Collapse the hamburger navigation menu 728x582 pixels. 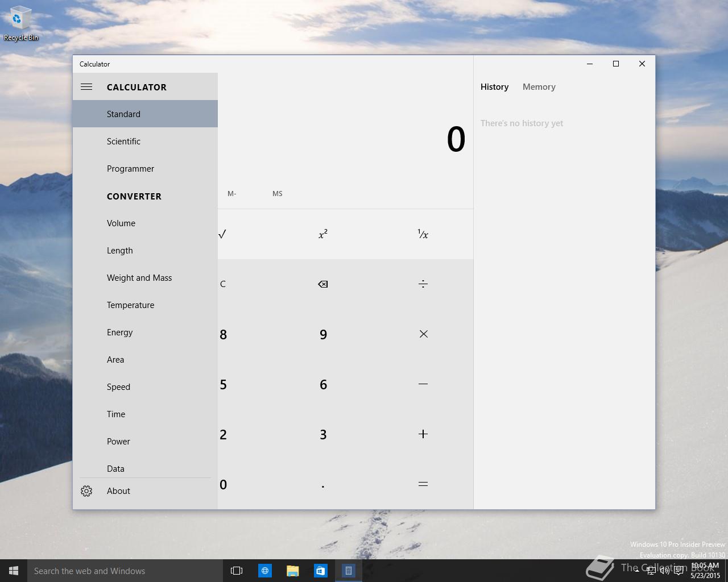pos(86,87)
